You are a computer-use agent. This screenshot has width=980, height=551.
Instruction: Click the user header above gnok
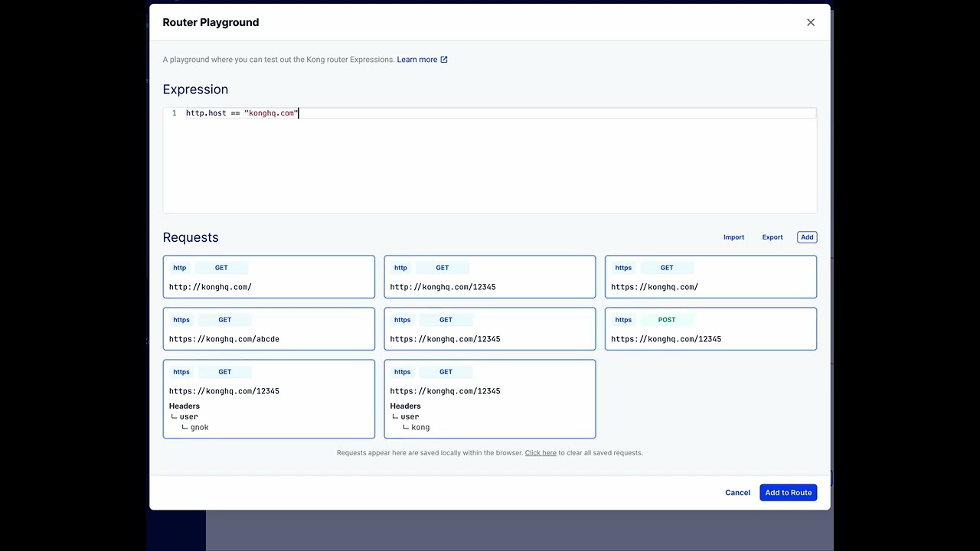coord(188,417)
